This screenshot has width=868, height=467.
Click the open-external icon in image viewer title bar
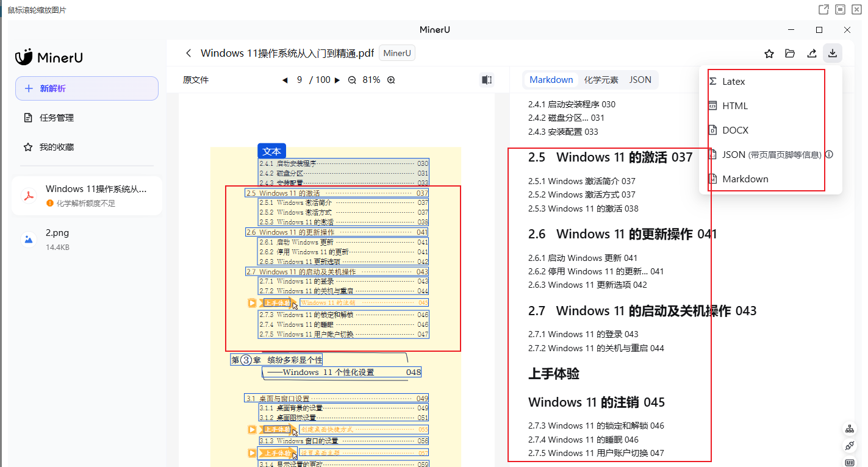[823, 9]
